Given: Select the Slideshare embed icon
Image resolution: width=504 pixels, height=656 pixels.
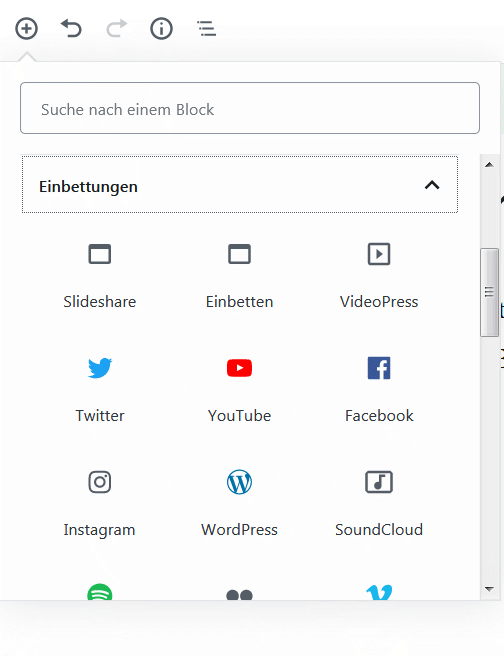Looking at the screenshot, I should tap(100, 254).
